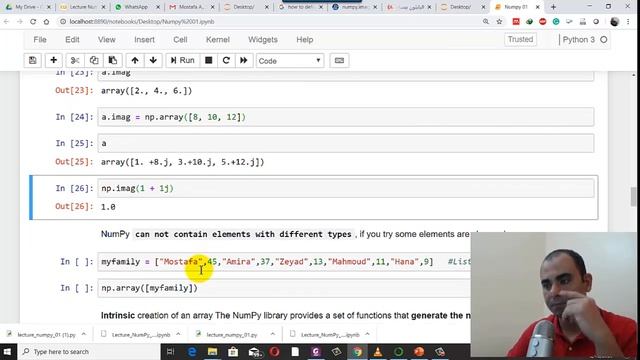The height and width of the screenshot is (360, 640).
Task: Open the Kernel menu
Action: pos(218,40)
